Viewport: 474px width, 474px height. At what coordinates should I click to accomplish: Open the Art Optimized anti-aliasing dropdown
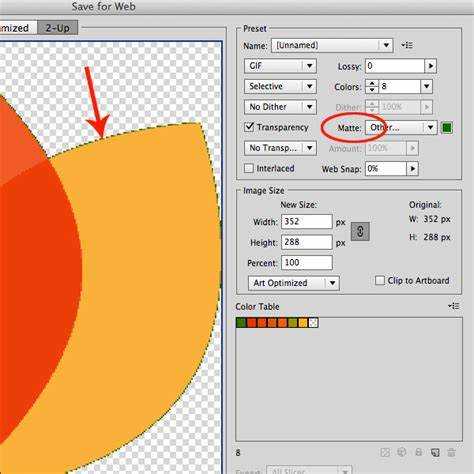click(x=294, y=283)
